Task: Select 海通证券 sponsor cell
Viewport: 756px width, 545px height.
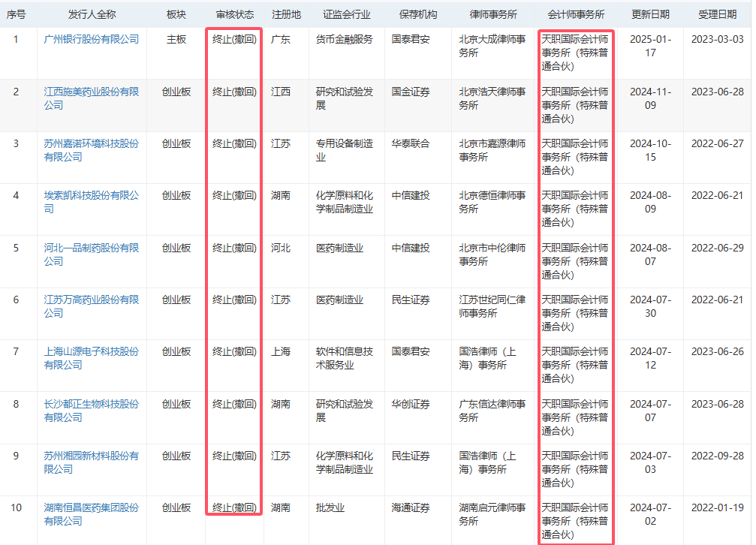Action: [x=411, y=507]
